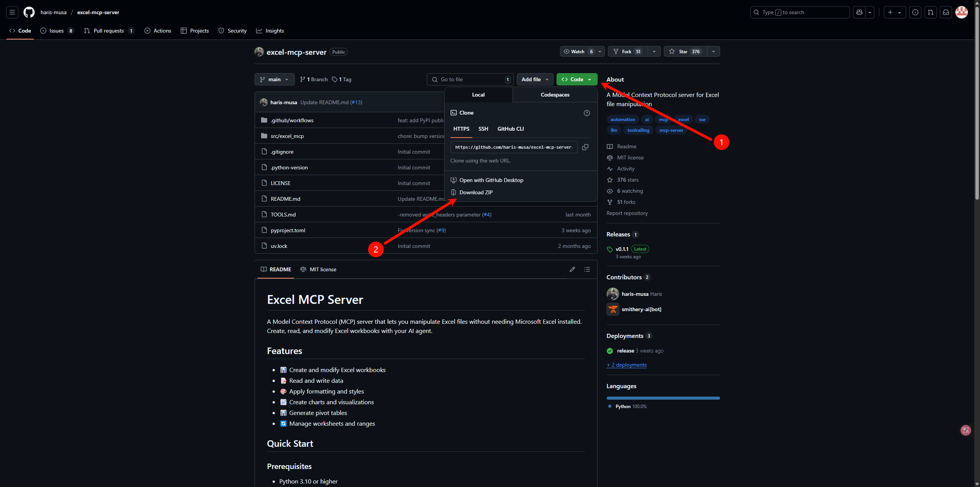
Task: Select the GitHub CLI clone tab
Action: pos(511,129)
